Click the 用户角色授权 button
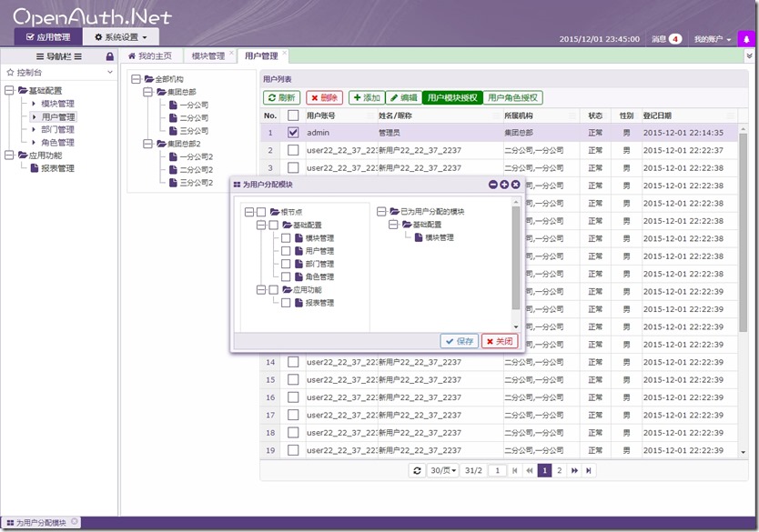Image resolution: width=759 pixels, height=532 pixels. pos(512,97)
